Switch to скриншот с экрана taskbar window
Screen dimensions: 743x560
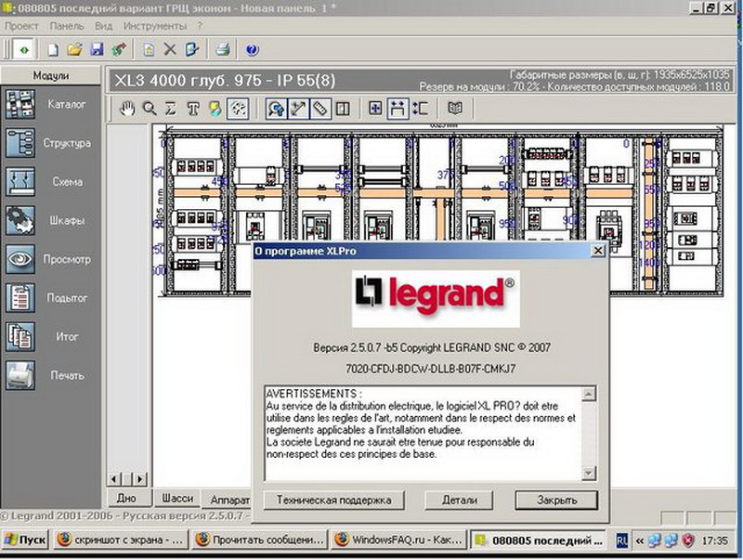click(121, 540)
